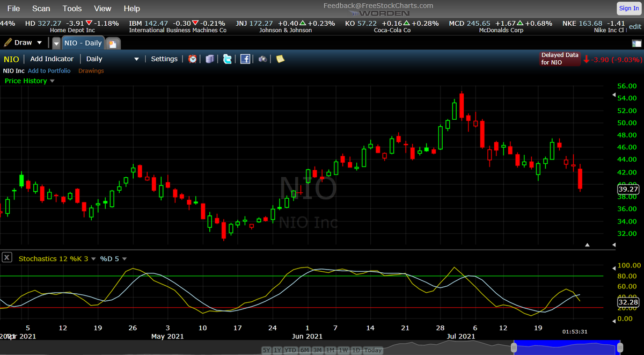Open the Scan menu
644x355 pixels.
pyautogui.click(x=41, y=9)
